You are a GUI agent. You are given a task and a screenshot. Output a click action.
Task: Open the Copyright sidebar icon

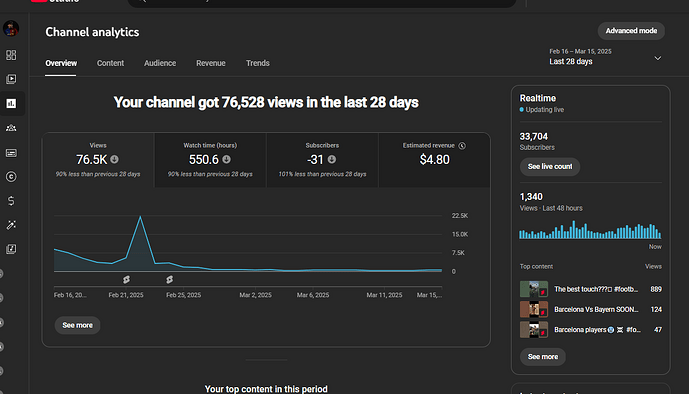pos(11,177)
